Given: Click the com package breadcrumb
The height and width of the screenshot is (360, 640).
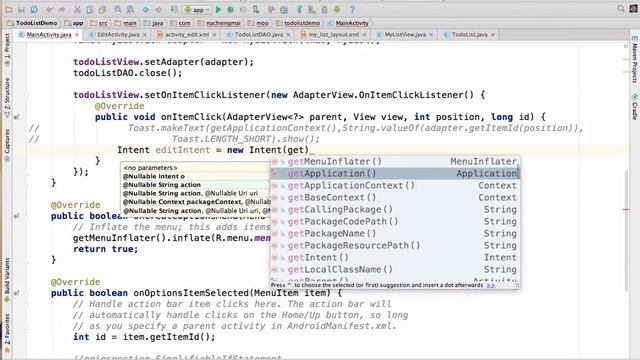Looking at the screenshot, I should [180, 23].
